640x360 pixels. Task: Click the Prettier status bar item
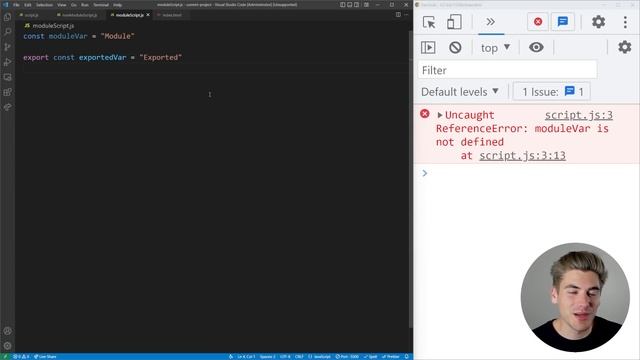coord(391,357)
